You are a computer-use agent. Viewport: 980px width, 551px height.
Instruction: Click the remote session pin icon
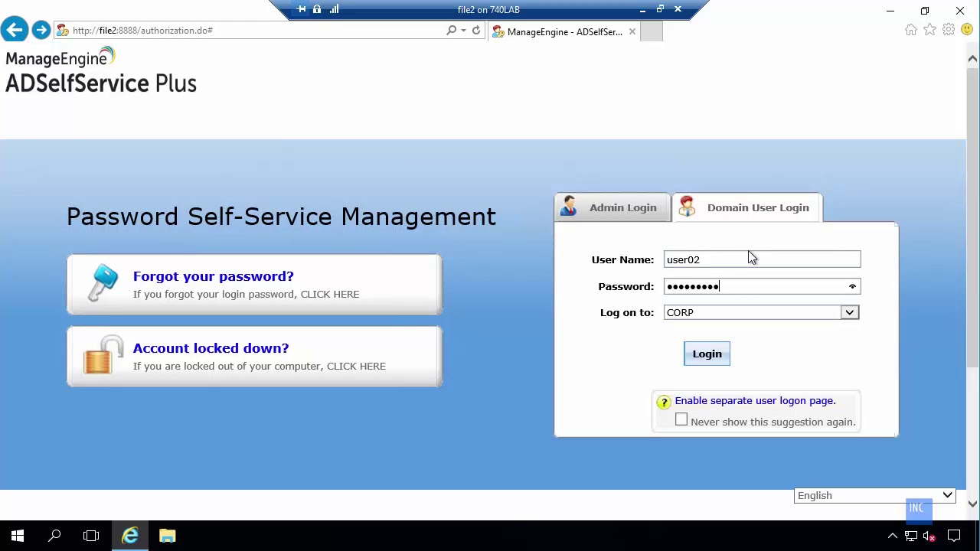(301, 9)
